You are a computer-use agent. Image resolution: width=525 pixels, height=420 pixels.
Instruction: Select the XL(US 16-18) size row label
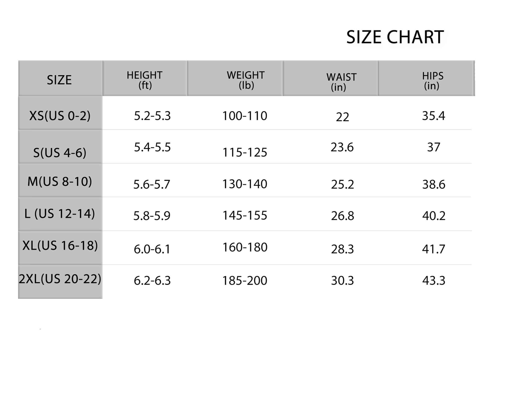click(60, 245)
